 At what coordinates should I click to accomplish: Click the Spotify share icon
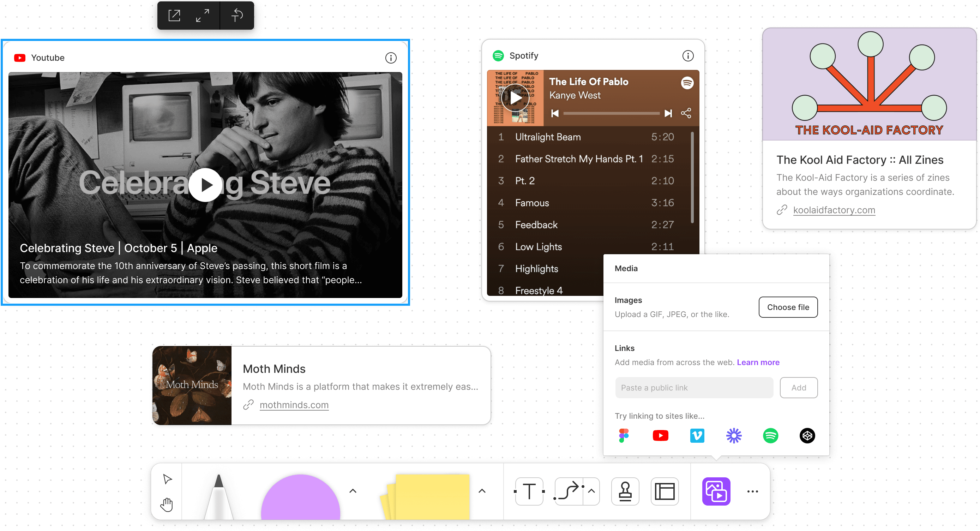coord(686,113)
